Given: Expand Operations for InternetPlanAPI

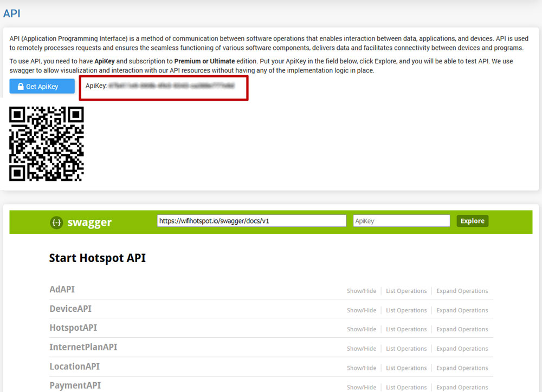Looking at the screenshot, I should click(x=462, y=349).
